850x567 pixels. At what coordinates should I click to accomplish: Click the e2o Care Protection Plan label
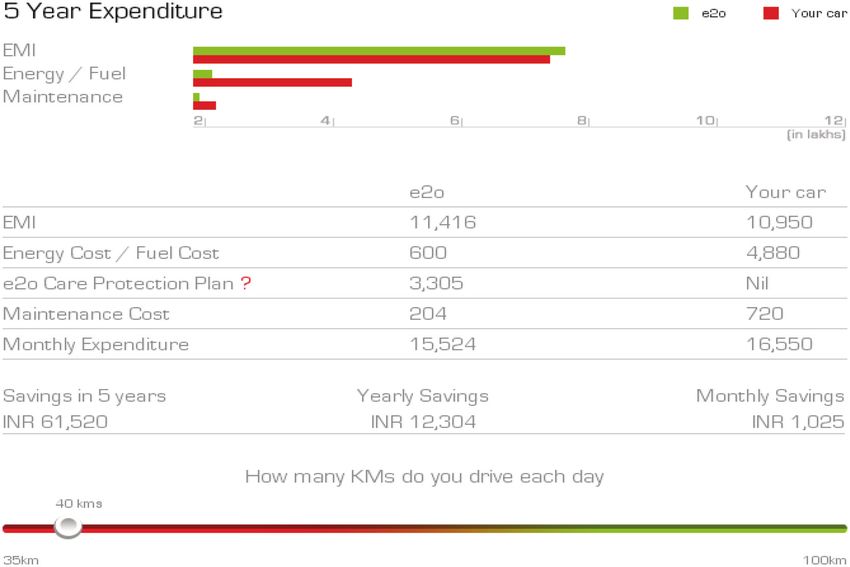coord(117,283)
